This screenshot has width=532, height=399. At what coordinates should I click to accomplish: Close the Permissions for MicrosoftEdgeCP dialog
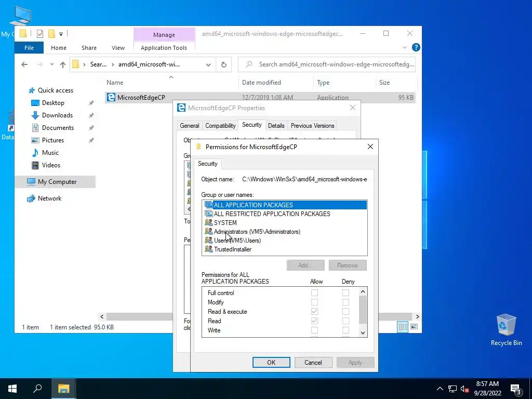[370, 147]
